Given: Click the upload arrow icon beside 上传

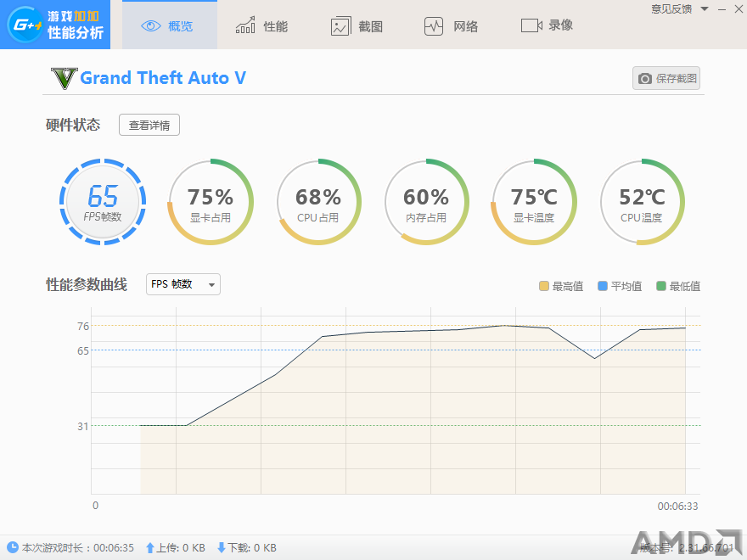Looking at the screenshot, I should tap(150, 547).
